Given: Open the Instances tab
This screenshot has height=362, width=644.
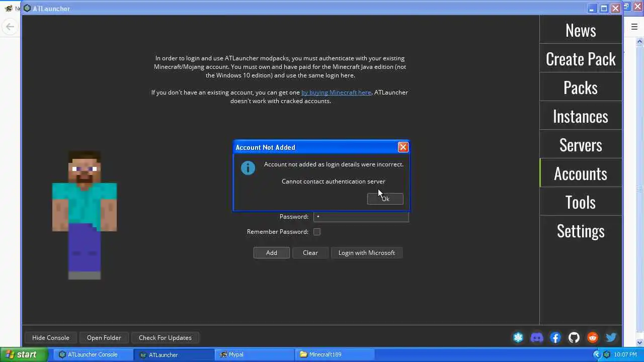Looking at the screenshot, I should (x=581, y=116).
